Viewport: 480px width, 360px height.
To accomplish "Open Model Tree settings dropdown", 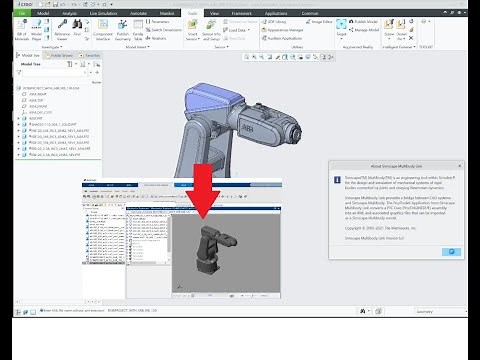I will tap(71, 64).
